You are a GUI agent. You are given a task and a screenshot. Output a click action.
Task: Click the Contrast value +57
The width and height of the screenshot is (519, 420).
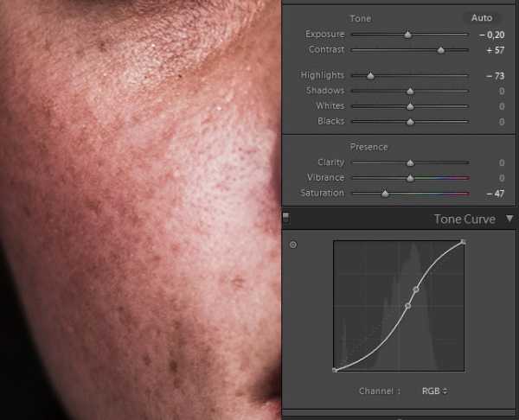495,50
